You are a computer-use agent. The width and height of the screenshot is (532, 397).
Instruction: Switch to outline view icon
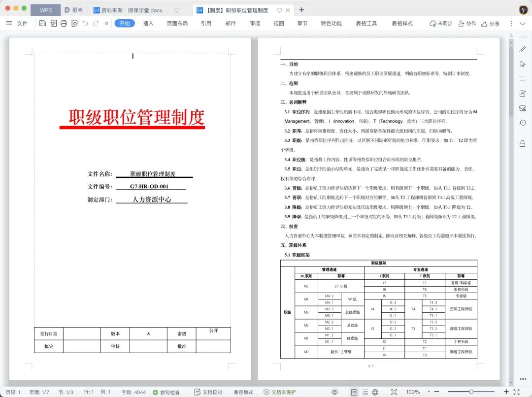pyautogui.click(x=365, y=392)
